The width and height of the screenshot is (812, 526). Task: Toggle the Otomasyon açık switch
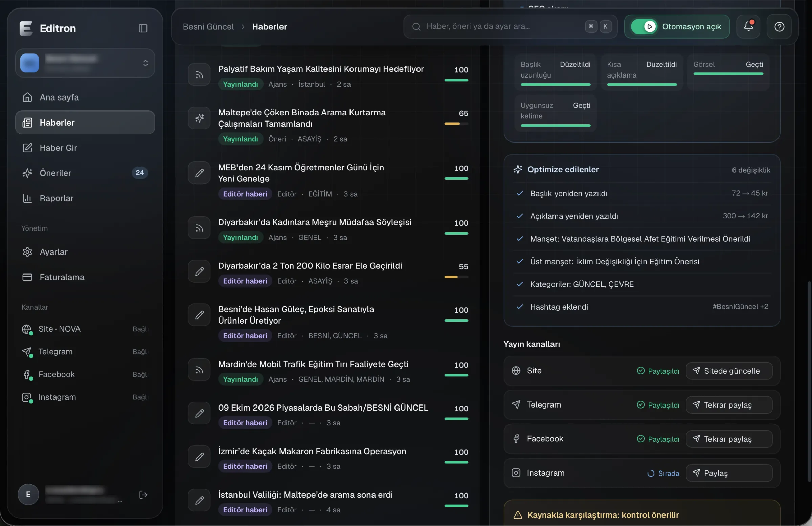[644, 27]
